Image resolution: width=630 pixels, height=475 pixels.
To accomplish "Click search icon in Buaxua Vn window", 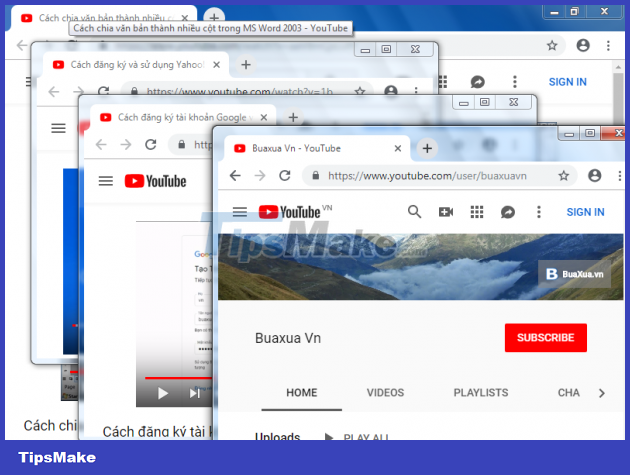I will coord(414,212).
